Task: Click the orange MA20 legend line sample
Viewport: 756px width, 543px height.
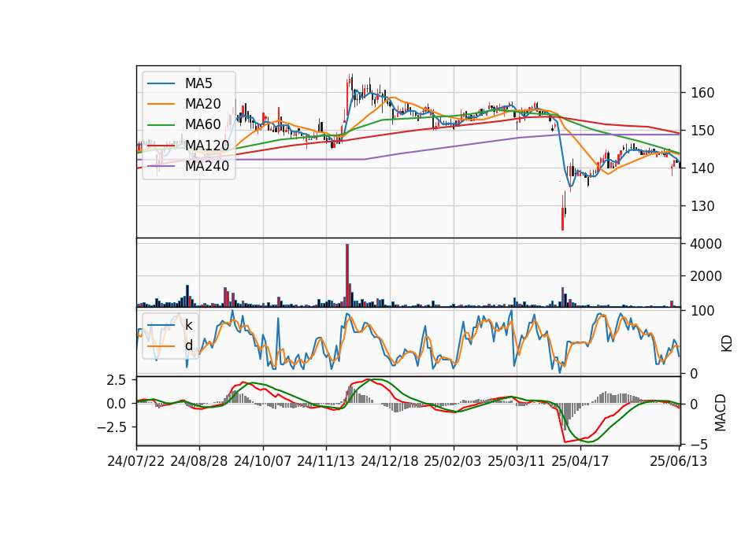Action: tap(161, 104)
